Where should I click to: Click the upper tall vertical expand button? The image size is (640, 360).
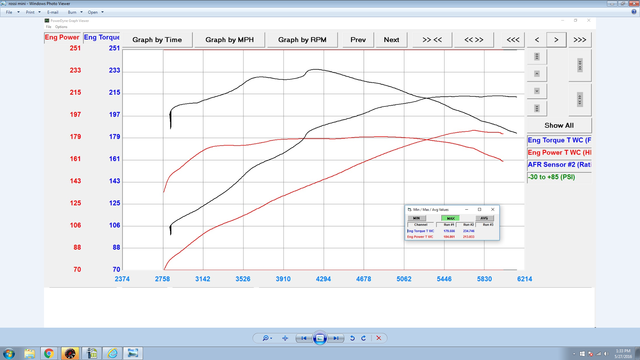pyautogui.click(x=580, y=65)
